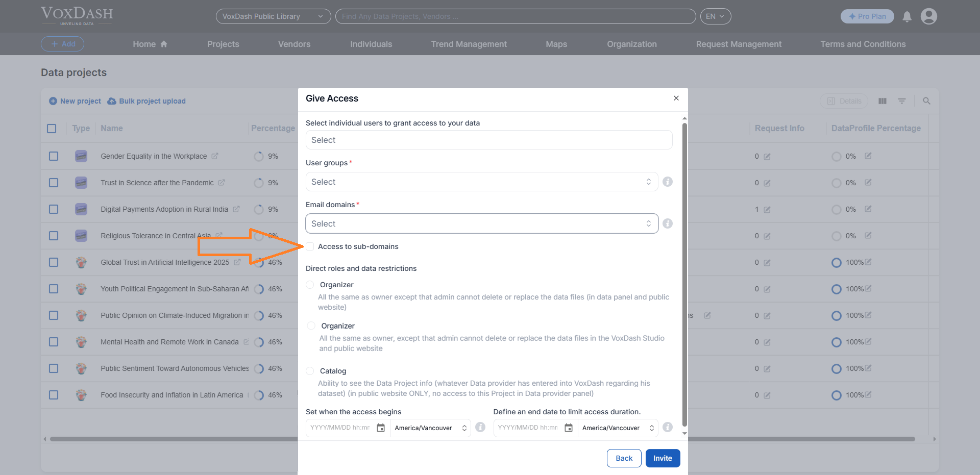The width and height of the screenshot is (980, 475).
Task: Edit DataProfile percentage in Gender Equality row
Action: click(868, 156)
